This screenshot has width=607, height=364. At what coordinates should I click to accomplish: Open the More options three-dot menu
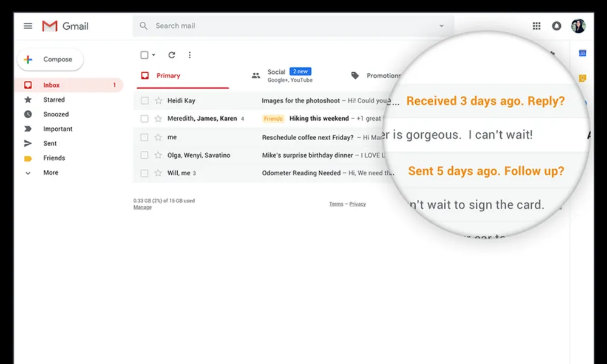point(189,55)
